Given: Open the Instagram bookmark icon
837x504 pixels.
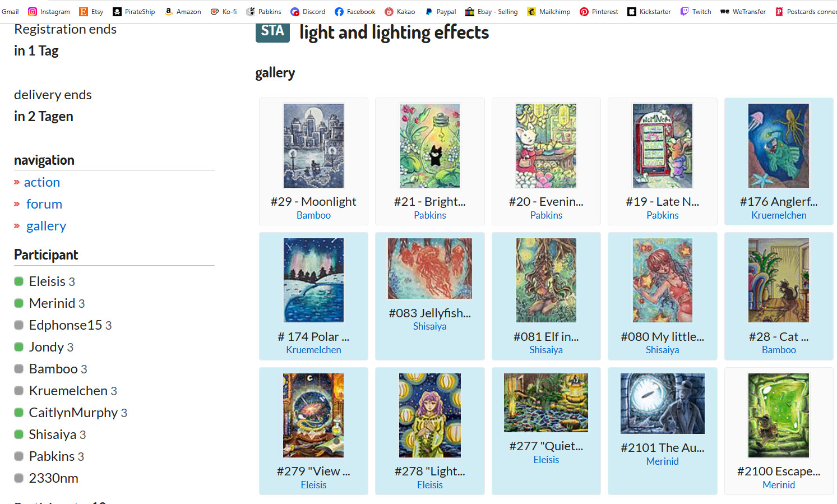Looking at the screenshot, I should (x=33, y=12).
